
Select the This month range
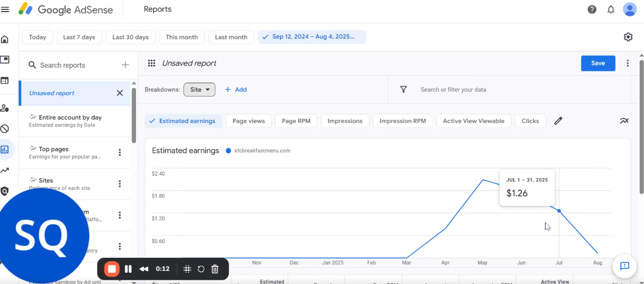(182, 37)
